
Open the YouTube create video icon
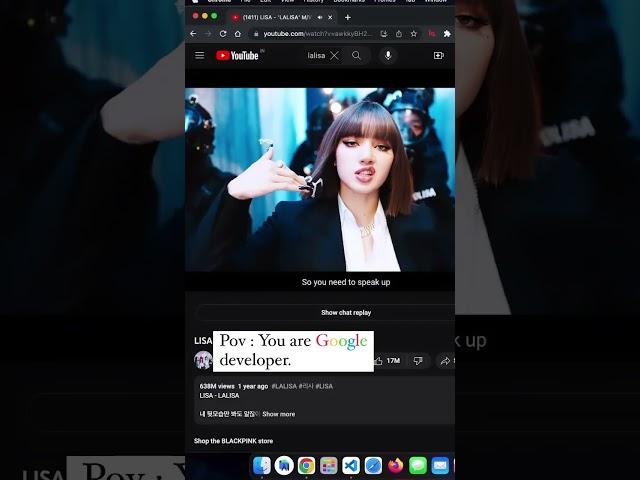[438, 55]
